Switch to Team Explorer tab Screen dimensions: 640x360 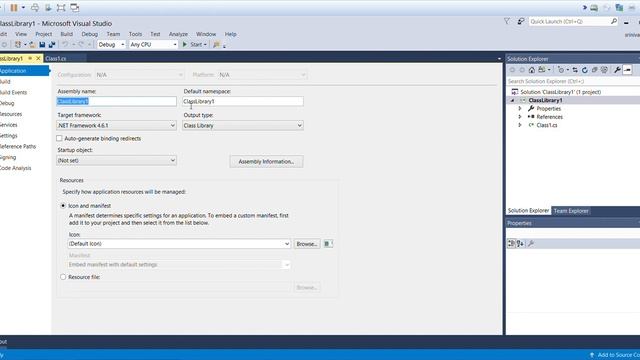(571, 211)
